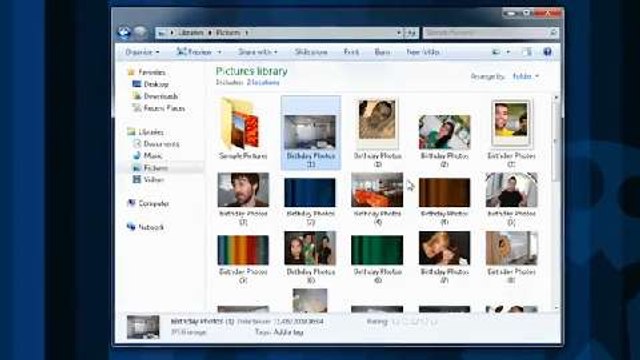Select the rainbow stripes photo thumbnail
The image size is (640, 360).
[243, 250]
